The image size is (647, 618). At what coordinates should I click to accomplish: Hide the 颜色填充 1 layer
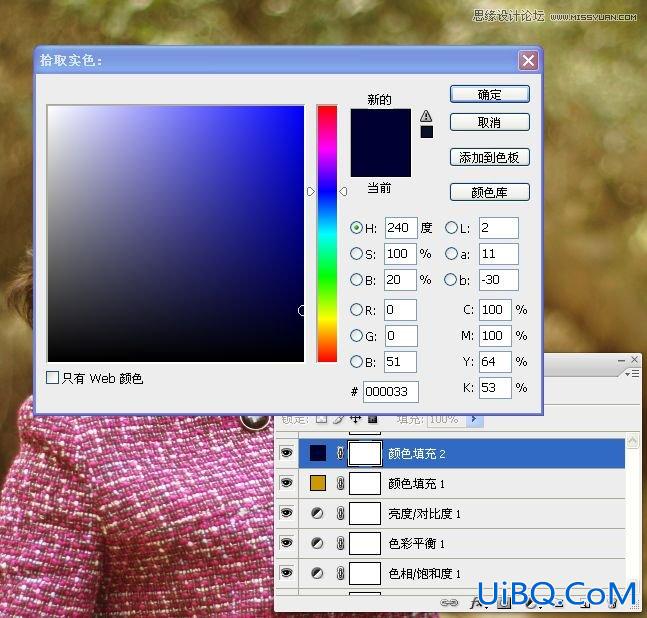[286, 483]
